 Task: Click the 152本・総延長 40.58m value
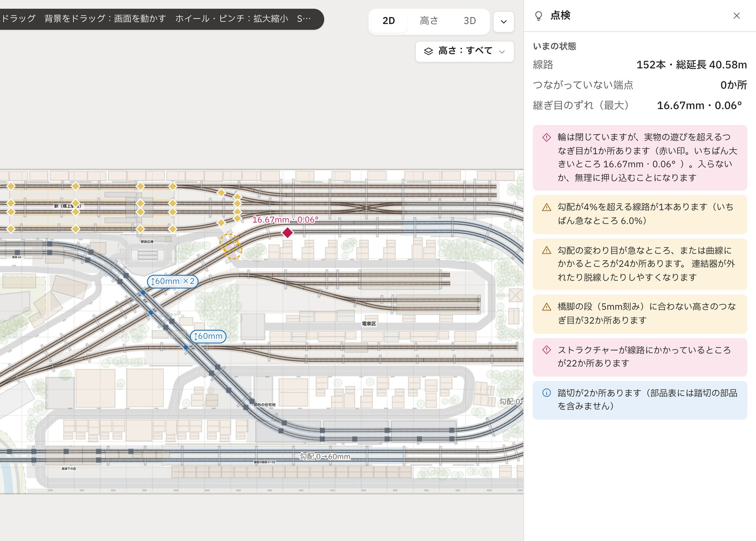coord(691,65)
